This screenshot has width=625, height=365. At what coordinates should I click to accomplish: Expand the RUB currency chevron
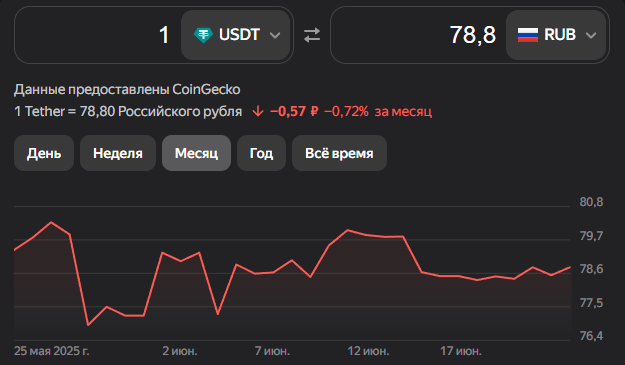[x=591, y=35]
